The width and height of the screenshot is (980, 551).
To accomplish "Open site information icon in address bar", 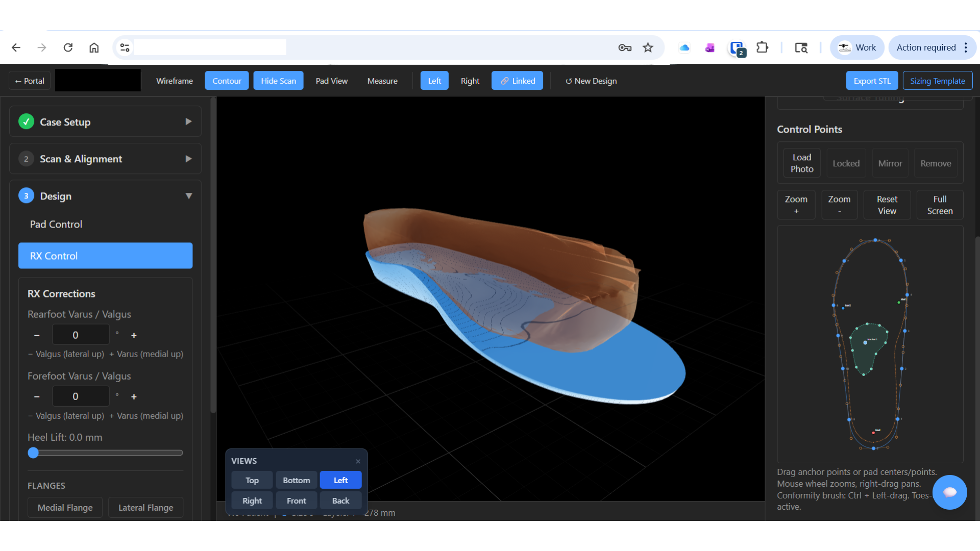I will pos(125,47).
